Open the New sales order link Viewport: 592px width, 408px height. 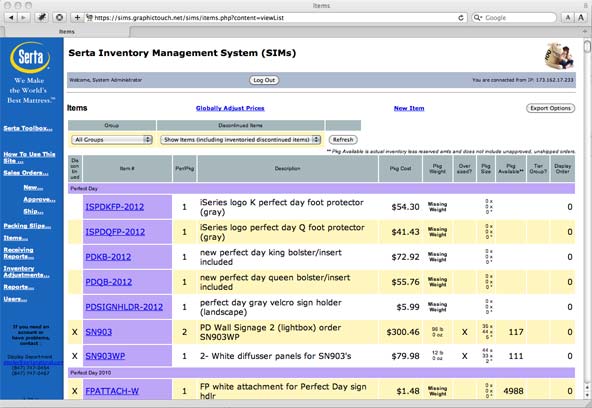coord(33,187)
